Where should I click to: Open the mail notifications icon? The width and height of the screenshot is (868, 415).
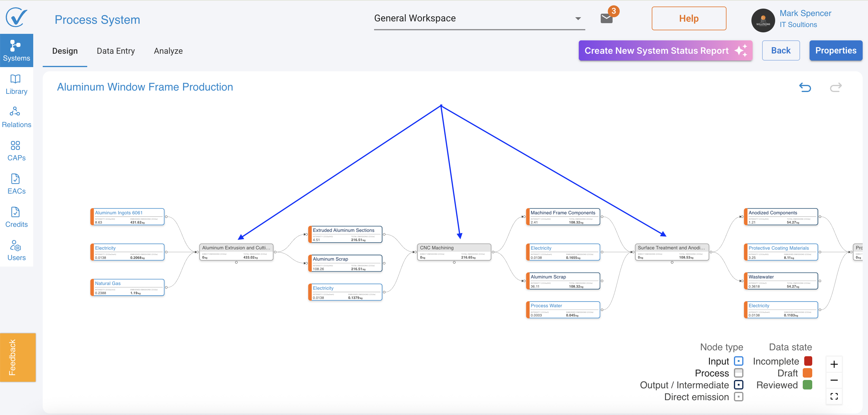(606, 18)
